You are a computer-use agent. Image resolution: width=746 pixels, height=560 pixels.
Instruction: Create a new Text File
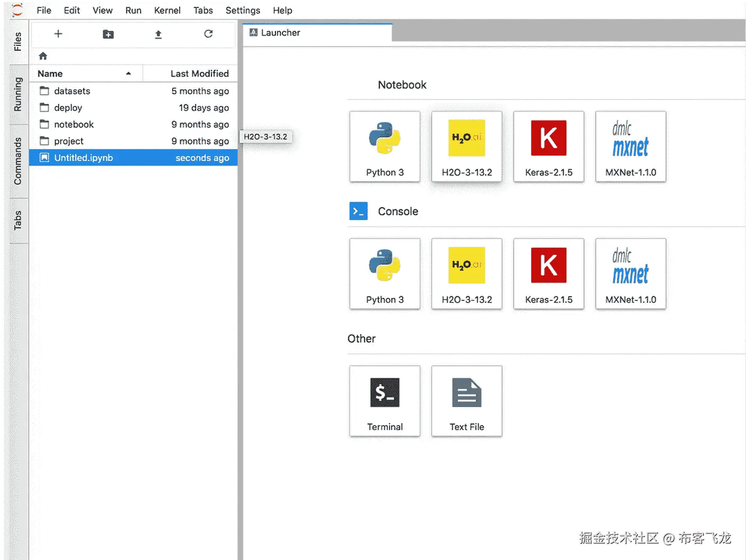(467, 401)
